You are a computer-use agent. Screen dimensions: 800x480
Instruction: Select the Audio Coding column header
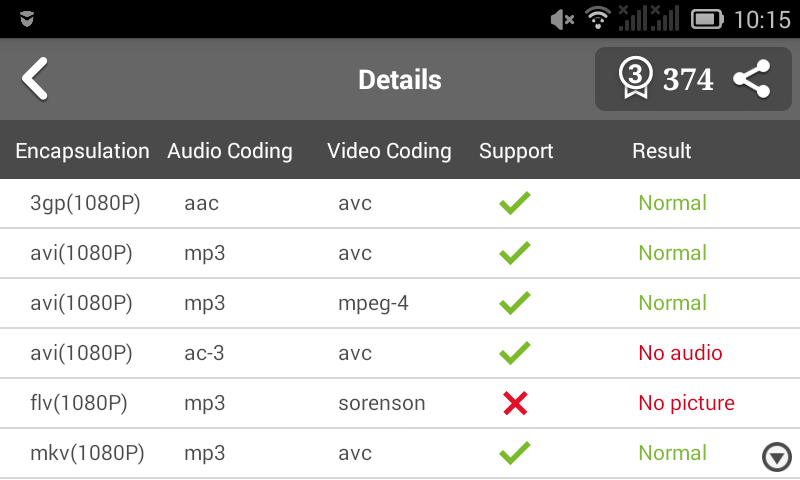(x=230, y=151)
